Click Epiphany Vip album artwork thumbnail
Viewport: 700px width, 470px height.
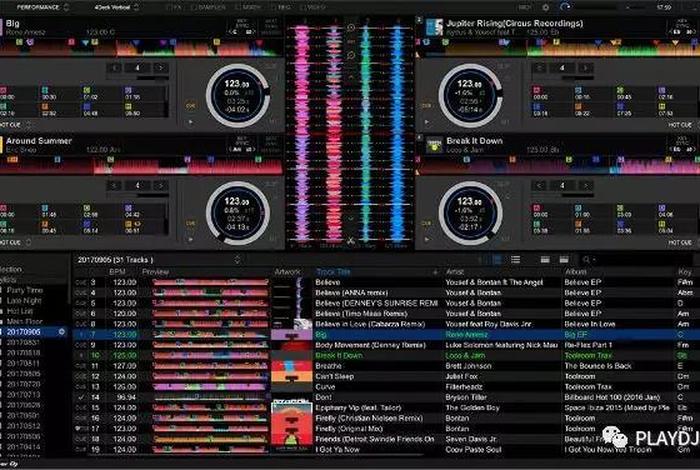point(292,408)
